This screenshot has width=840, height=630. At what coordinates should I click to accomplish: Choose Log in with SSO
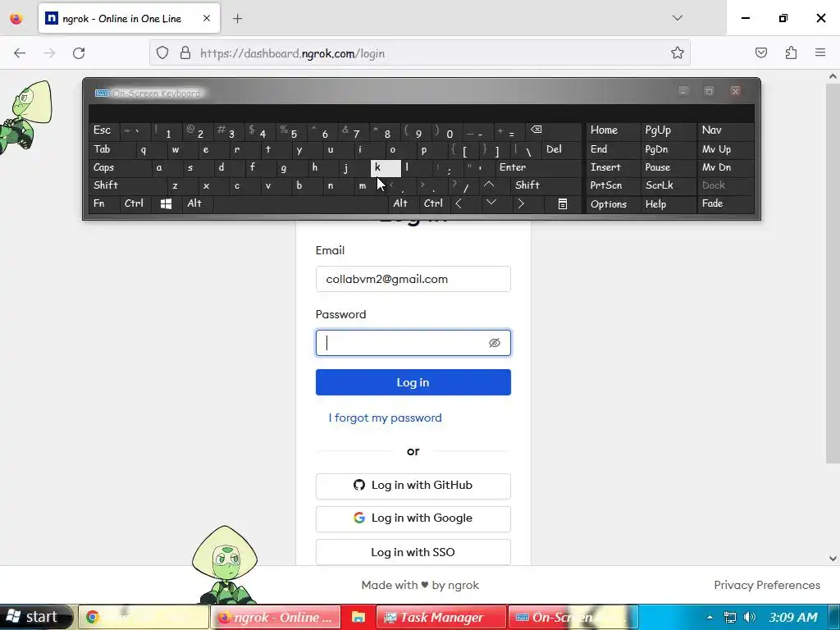point(413,552)
